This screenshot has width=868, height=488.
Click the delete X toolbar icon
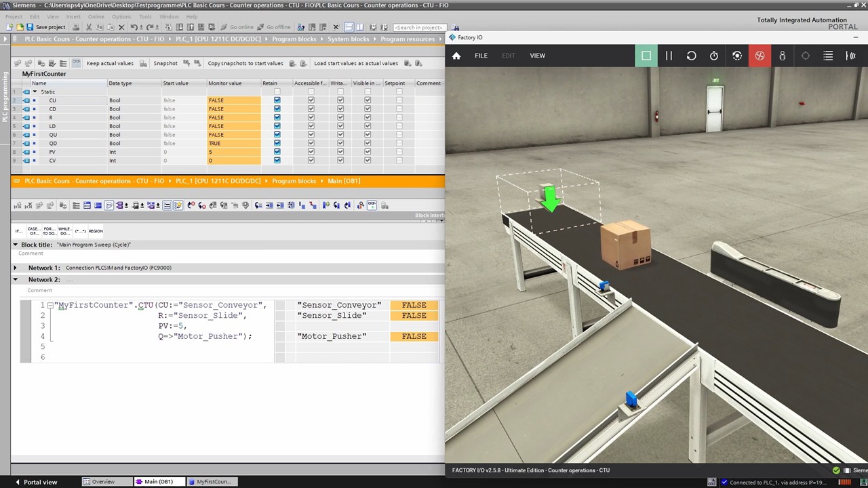121,27
